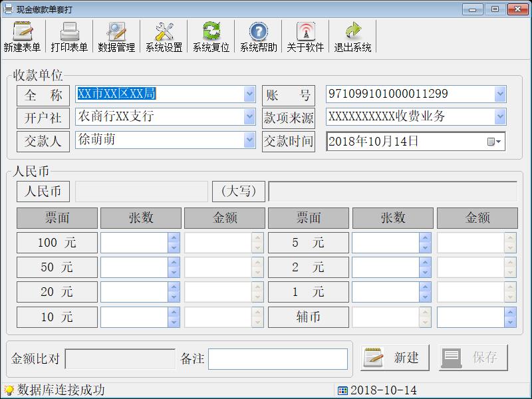Click the 1 元 张数 stepper
This screenshot has width=532, height=399.
tap(425, 292)
